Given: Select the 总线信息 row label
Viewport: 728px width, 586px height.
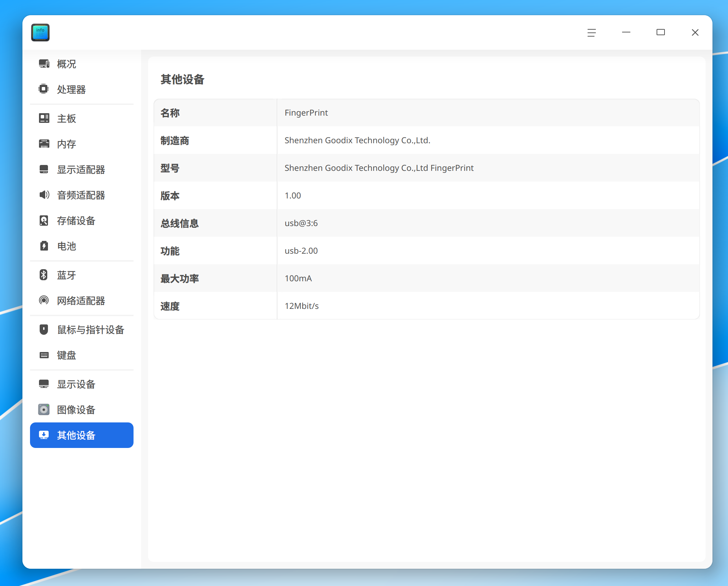Looking at the screenshot, I should click(x=180, y=223).
